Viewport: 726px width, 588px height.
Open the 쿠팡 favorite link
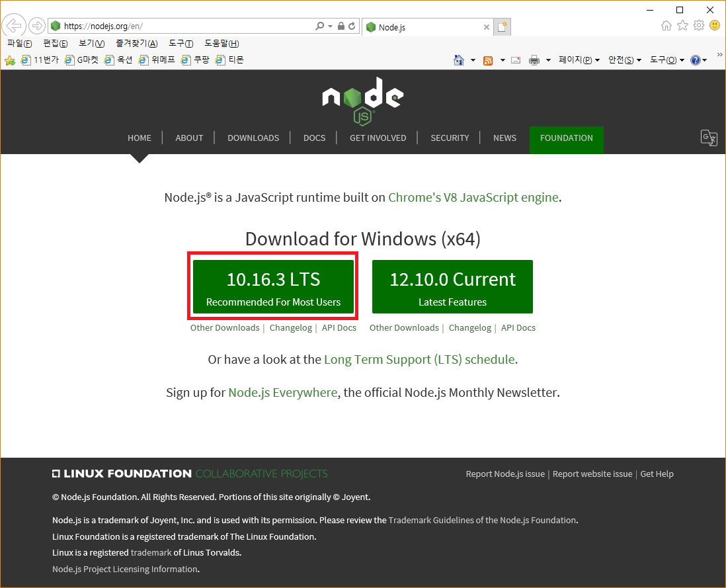point(196,60)
